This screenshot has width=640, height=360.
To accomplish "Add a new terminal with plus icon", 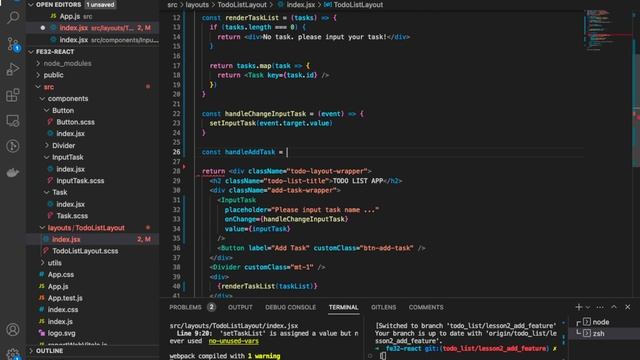I will [578, 307].
